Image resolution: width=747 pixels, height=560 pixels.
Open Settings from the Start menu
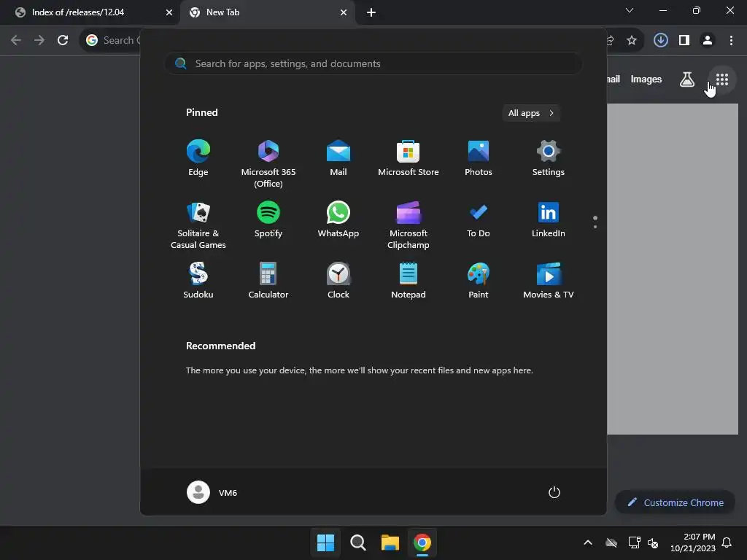tap(549, 158)
